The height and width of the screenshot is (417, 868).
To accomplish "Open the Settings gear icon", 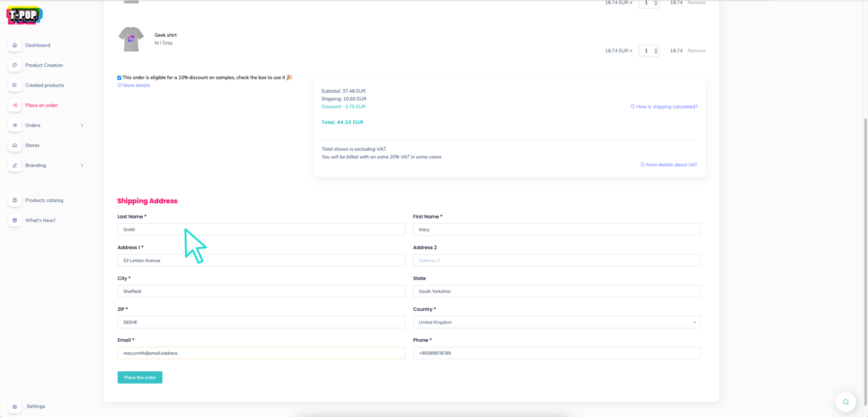I will click(x=15, y=407).
